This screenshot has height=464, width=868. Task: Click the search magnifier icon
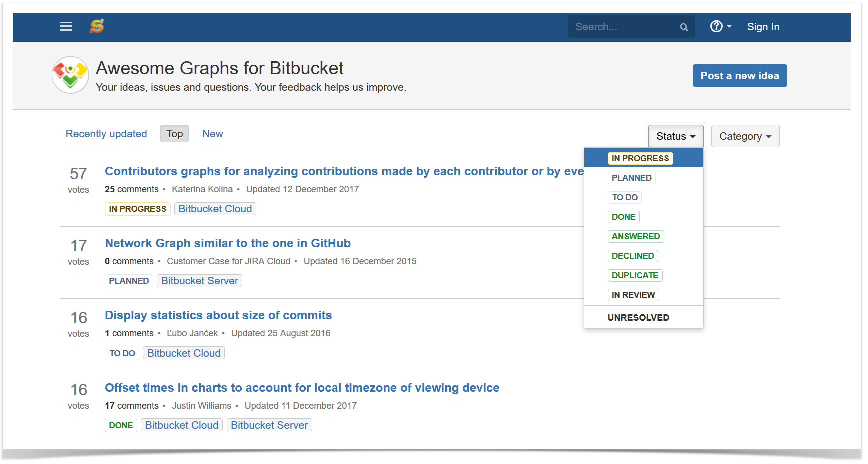click(x=684, y=27)
